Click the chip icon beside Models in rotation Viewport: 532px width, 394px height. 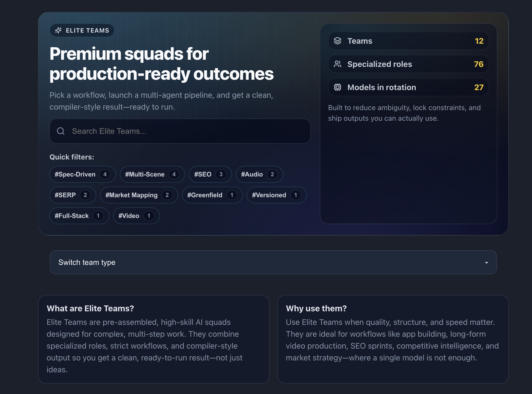pyautogui.click(x=338, y=87)
